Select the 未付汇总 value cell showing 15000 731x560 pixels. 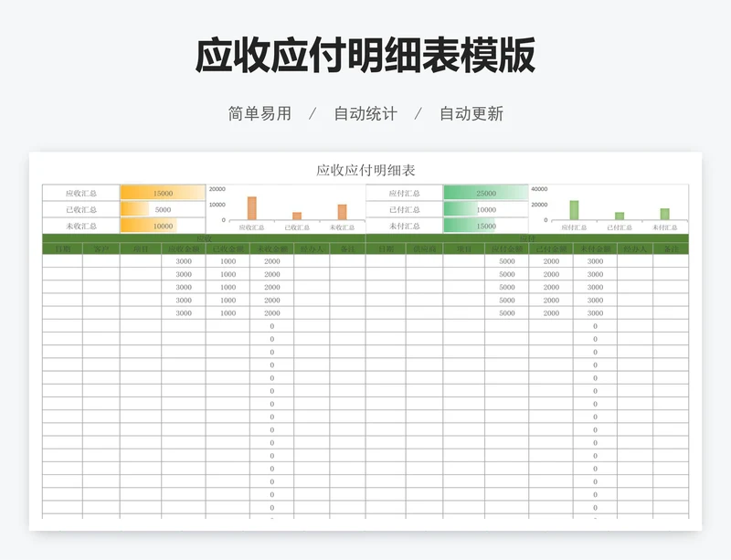pyautogui.click(x=485, y=226)
